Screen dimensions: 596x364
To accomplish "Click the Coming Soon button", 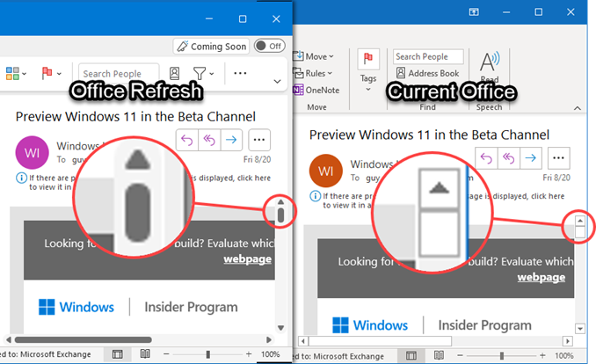I will point(211,46).
